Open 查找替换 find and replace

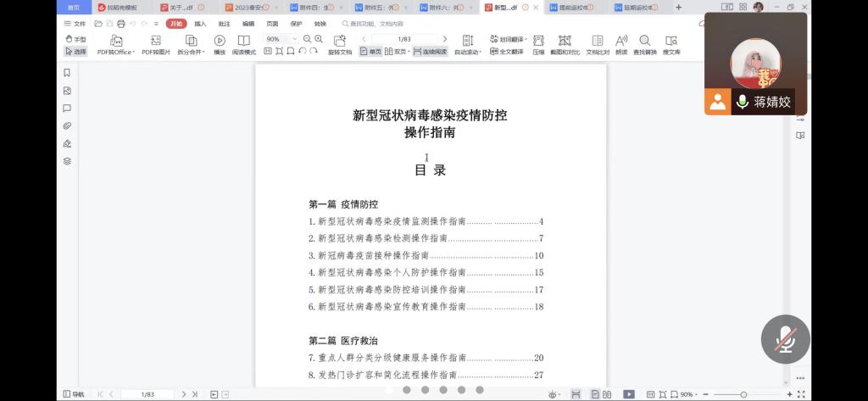point(644,44)
